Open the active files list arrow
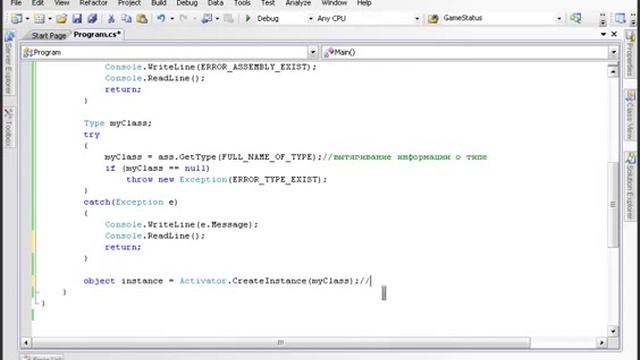 tap(603, 34)
